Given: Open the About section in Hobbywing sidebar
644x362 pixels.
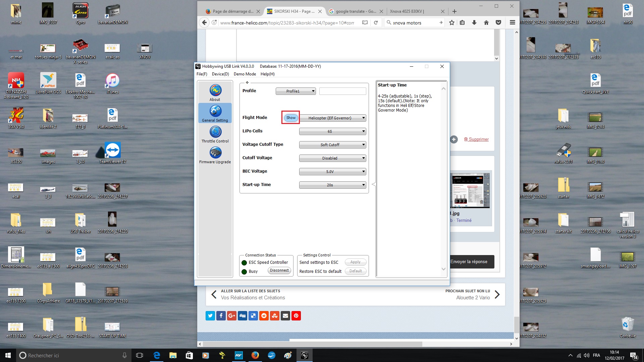Looking at the screenshot, I should coord(215,93).
